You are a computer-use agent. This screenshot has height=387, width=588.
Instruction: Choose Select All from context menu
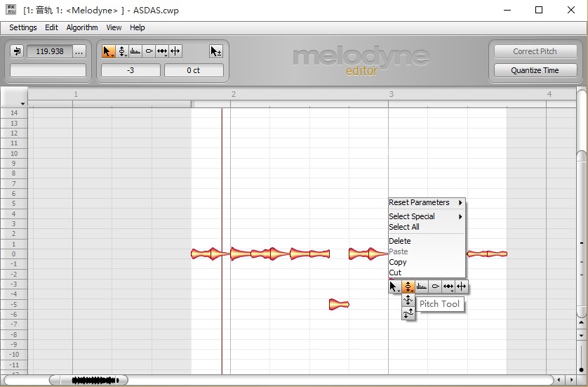404,227
